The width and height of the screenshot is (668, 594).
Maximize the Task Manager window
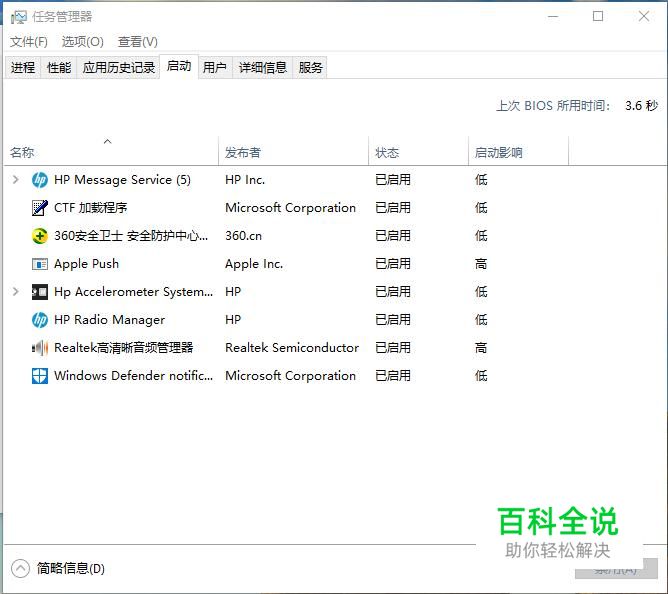(x=598, y=17)
